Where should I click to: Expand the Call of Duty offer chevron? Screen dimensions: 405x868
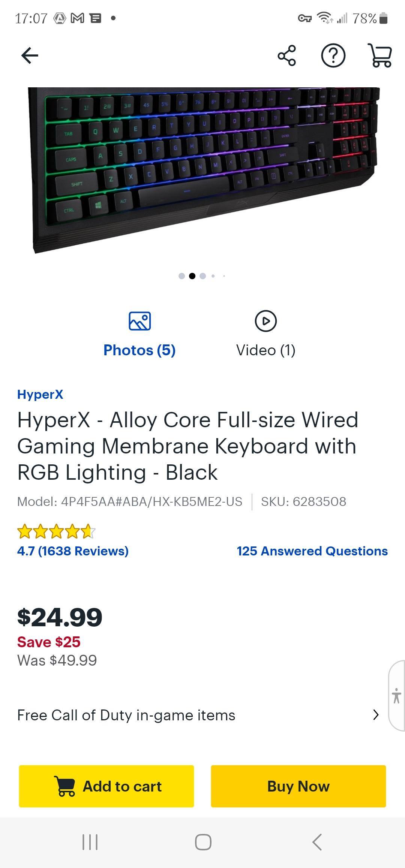(x=376, y=715)
